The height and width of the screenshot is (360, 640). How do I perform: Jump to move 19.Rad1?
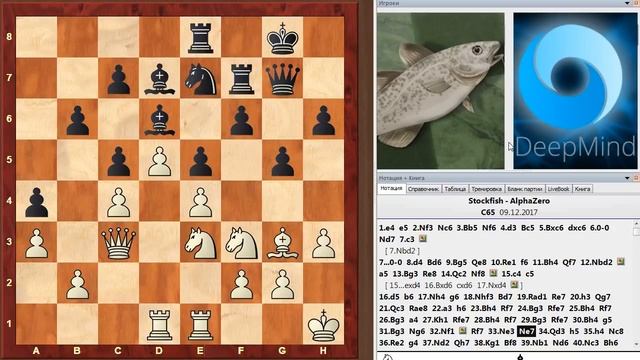click(532, 297)
